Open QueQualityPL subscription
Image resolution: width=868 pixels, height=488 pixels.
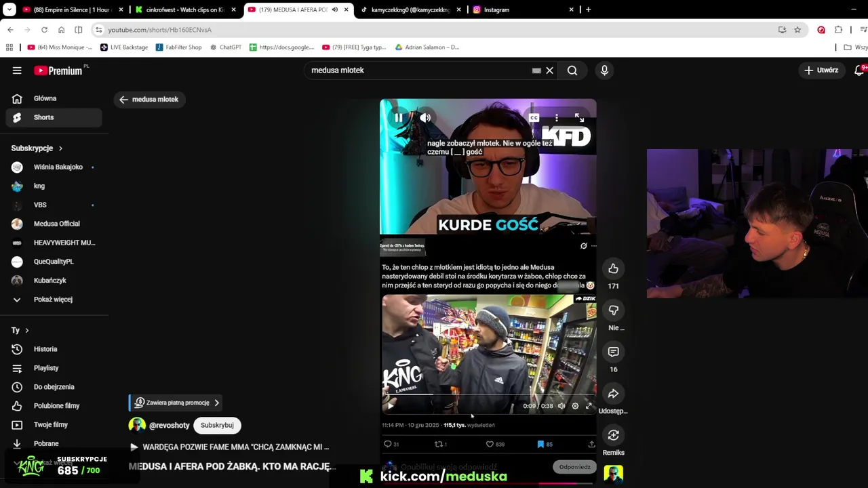click(54, 262)
